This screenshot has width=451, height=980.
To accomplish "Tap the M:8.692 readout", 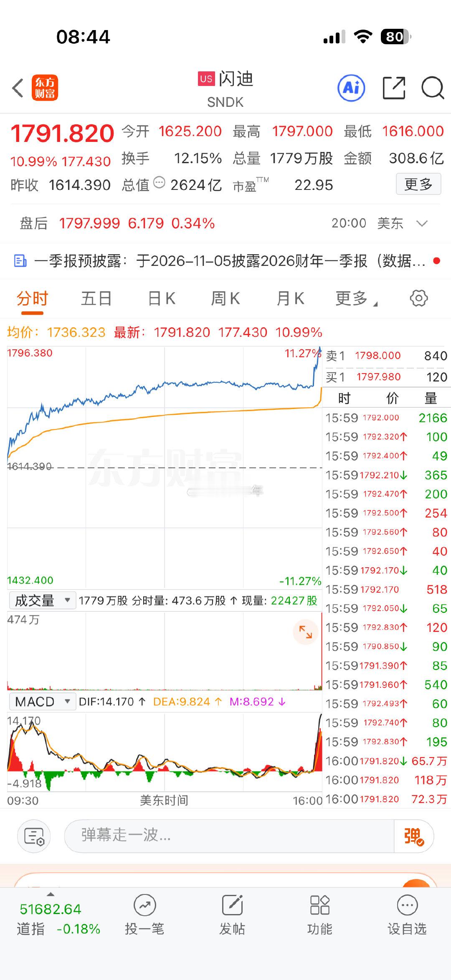I will tap(258, 702).
